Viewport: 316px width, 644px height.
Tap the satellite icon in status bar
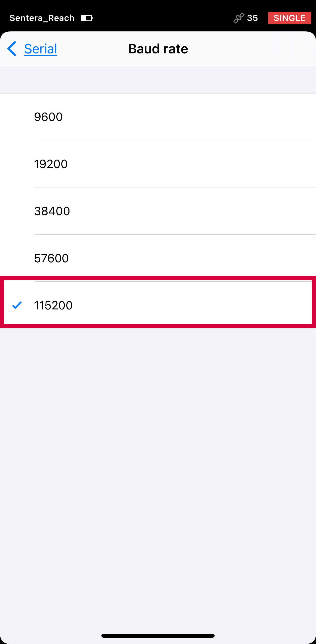pos(239,18)
